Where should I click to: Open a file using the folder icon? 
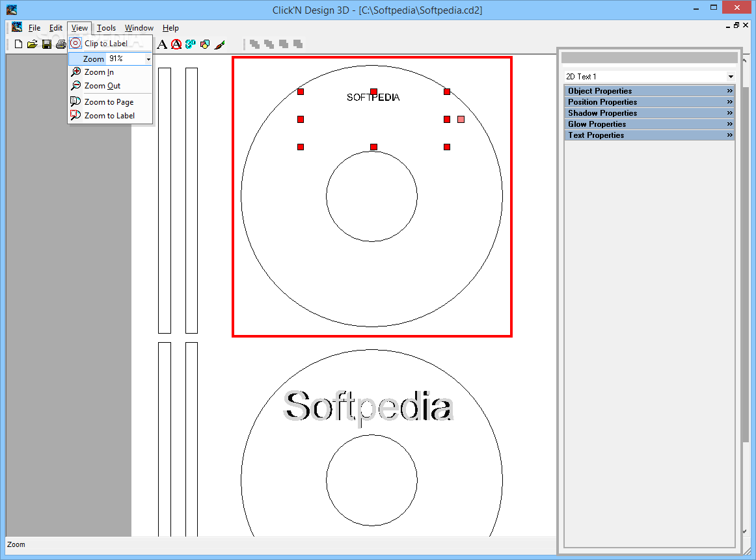pos(33,44)
